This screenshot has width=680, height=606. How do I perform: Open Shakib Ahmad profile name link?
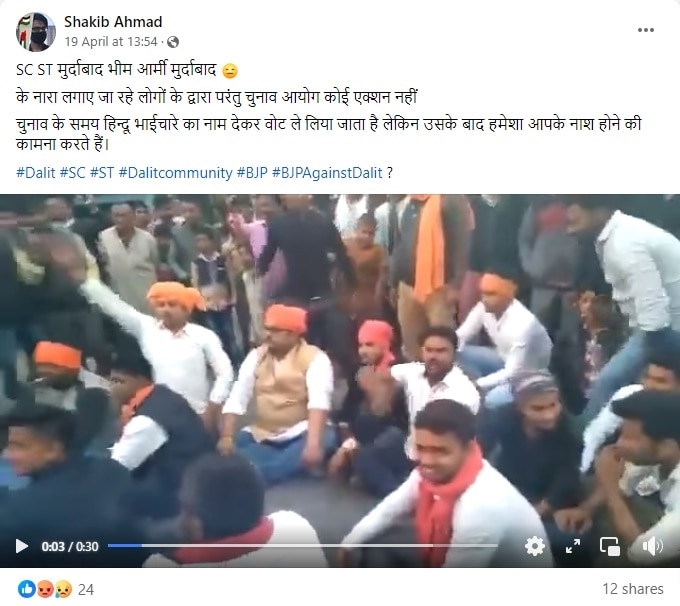113,22
